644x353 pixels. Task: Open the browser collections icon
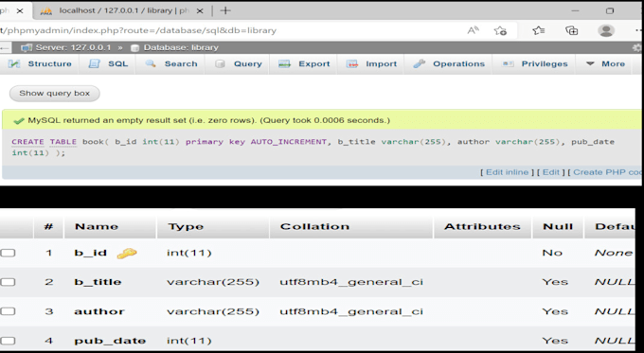pyautogui.click(x=572, y=30)
